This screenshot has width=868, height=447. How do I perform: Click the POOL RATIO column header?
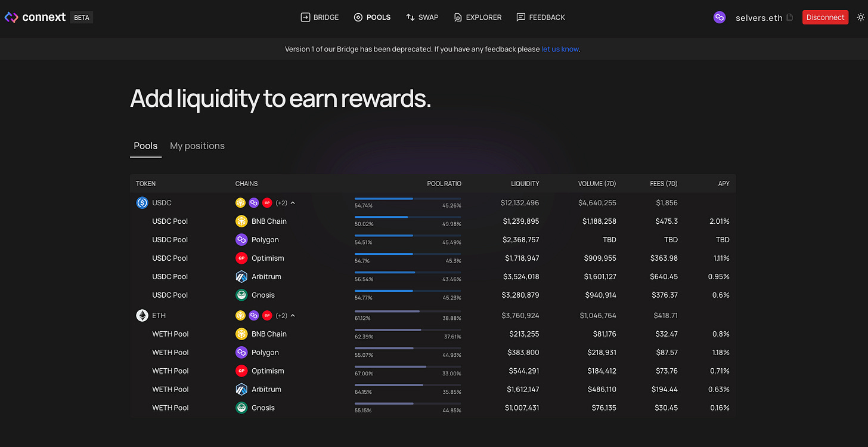point(444,184)
